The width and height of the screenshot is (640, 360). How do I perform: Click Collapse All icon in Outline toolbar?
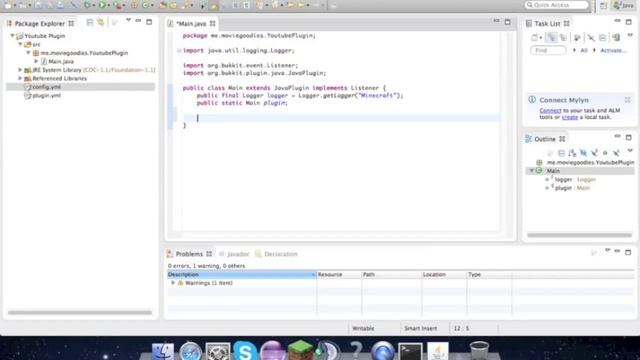point(561,153)
